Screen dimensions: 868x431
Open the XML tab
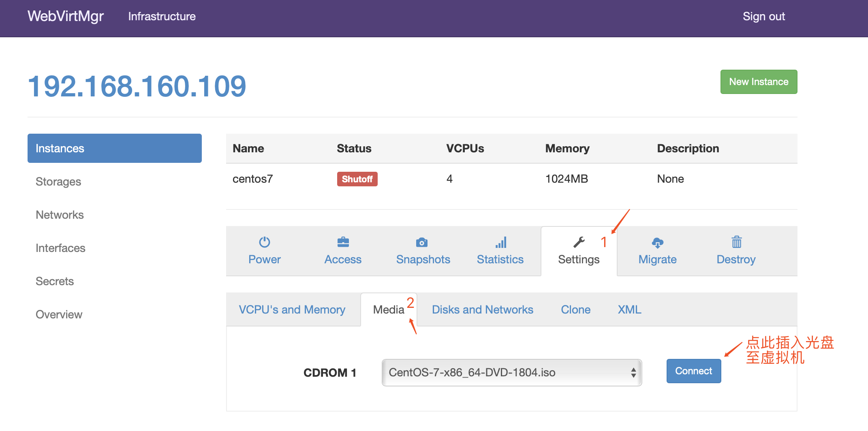point(629,310)
